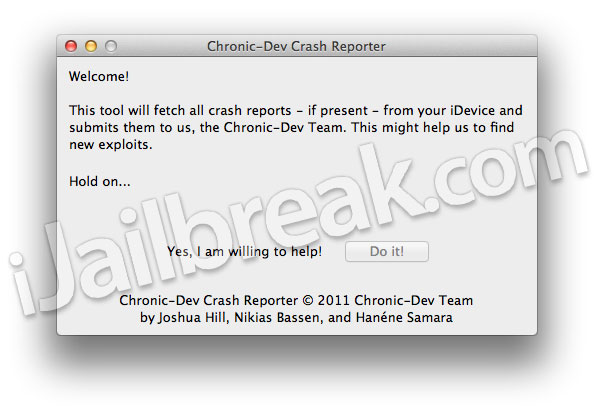
Task: Click the 'Hold on...' status text
Action: [100, 181]
